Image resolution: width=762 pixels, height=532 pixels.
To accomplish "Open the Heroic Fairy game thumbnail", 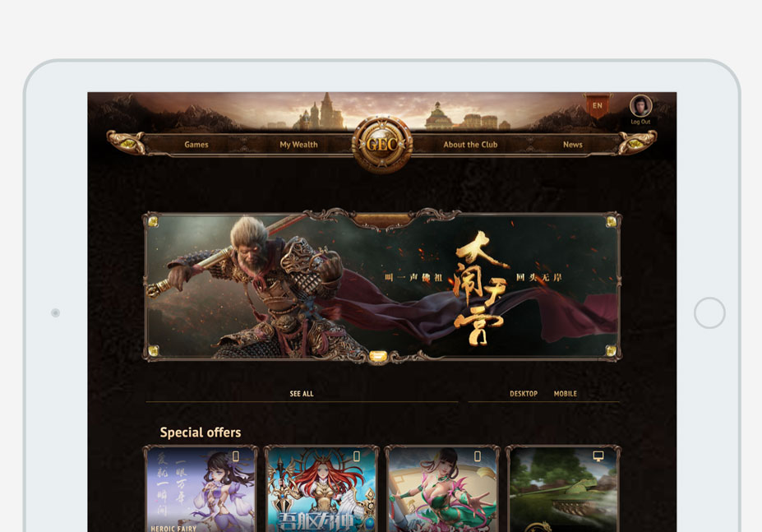I will 201,490.
